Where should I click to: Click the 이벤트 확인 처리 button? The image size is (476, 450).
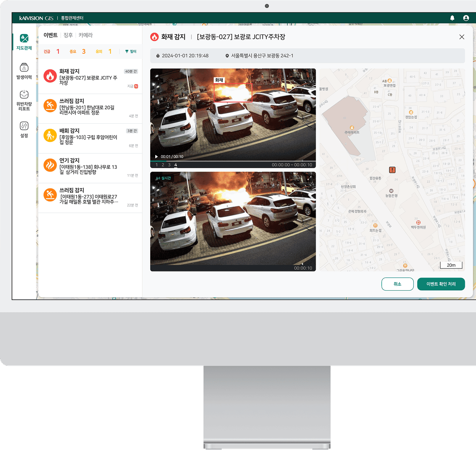pyautogui.click(x=441, y=284)
